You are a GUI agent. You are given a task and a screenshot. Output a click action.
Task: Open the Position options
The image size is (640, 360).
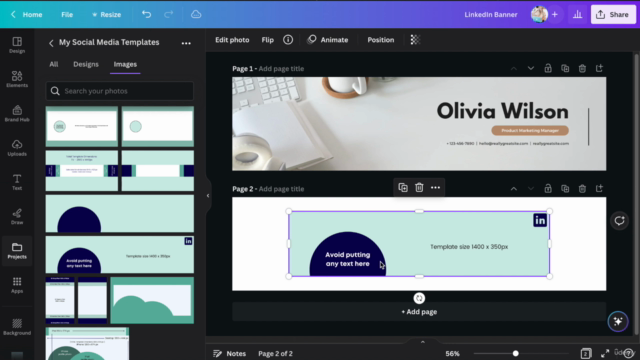(380, 40)
